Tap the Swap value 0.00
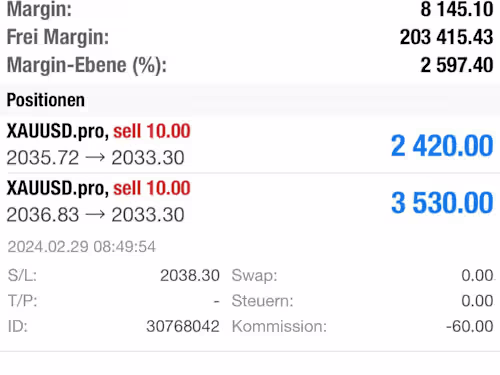This screenshot has height=375, width=500. (x=477, y=275)
